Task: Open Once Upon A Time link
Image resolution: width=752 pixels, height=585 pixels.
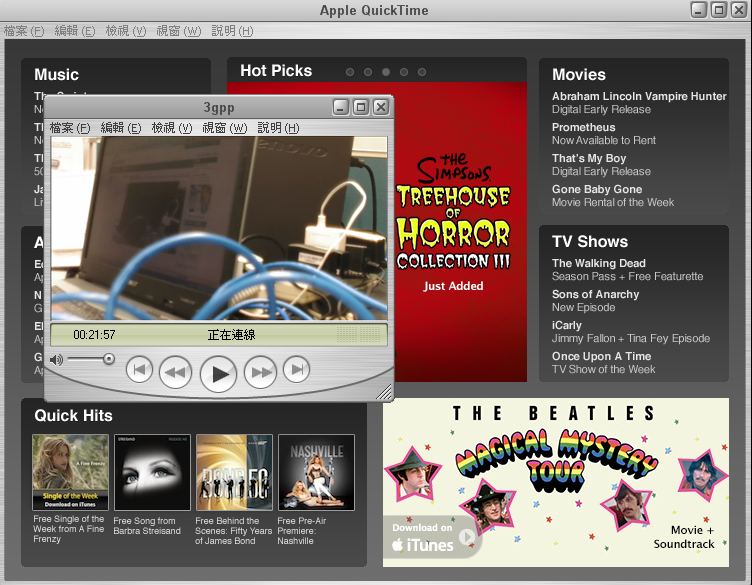Action: [601, 356]
